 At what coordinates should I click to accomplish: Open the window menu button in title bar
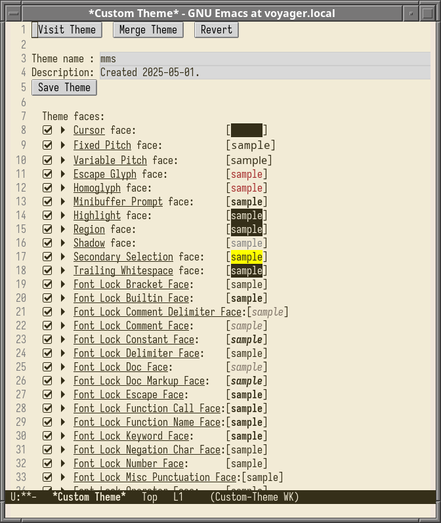pos(14,14)
